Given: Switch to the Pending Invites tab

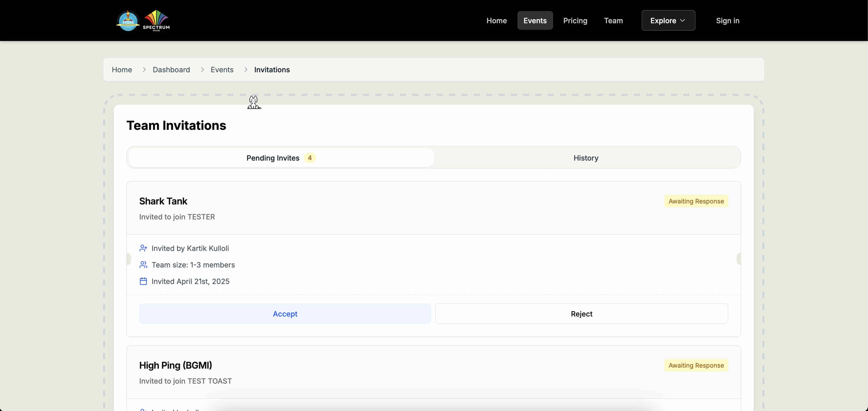Looking at the screenshot, I should coord(281,158).
